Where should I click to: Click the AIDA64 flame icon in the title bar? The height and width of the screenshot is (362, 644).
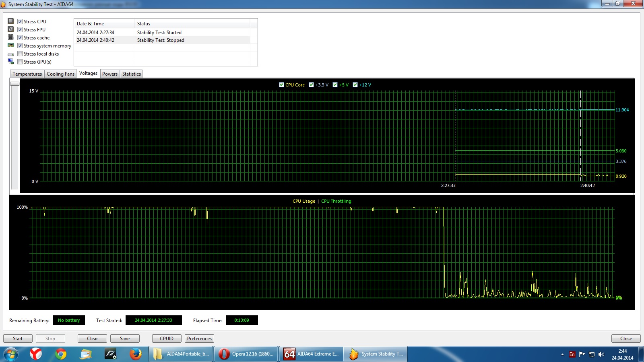point(3,4)
